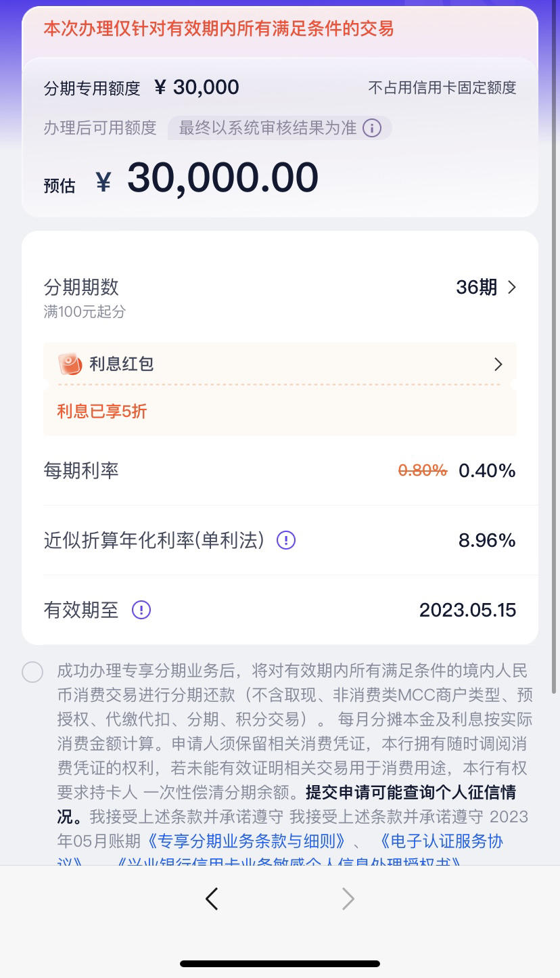Open the 36期 installment period selector
The width and height of the screenshot is (560, 978).
tap(486, 287)
